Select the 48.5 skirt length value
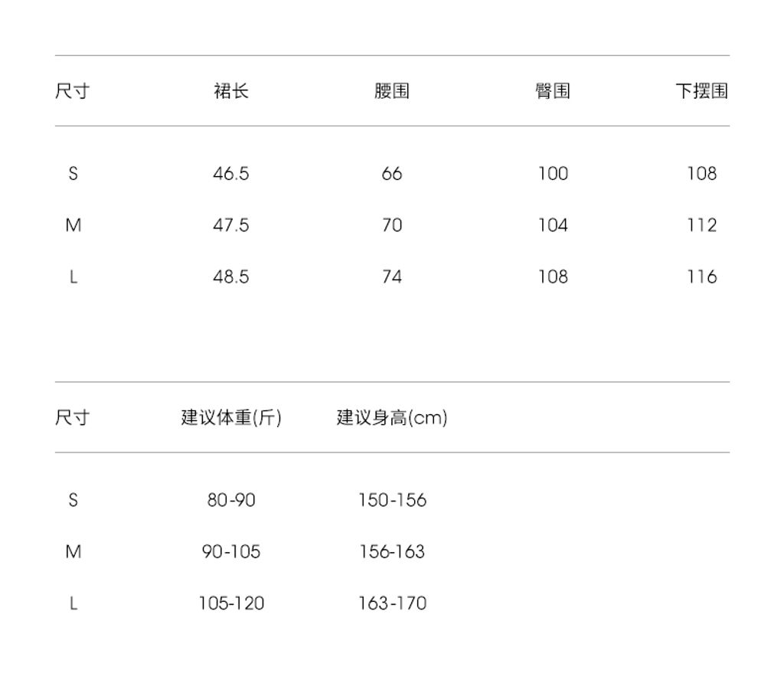The width and height of the screenshot is (784, 673). pyautogui.click(x=231, y=276)
